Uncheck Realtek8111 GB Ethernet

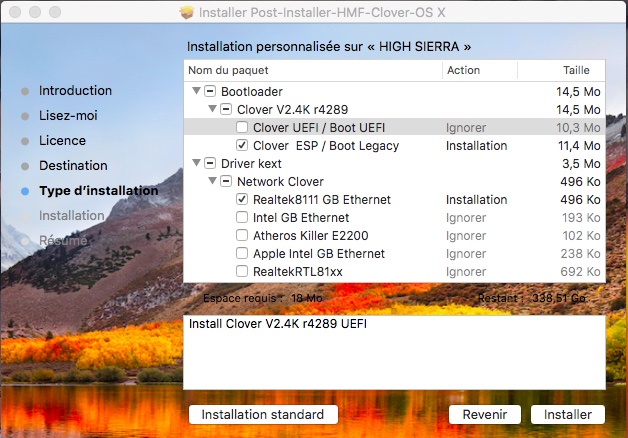242,199
